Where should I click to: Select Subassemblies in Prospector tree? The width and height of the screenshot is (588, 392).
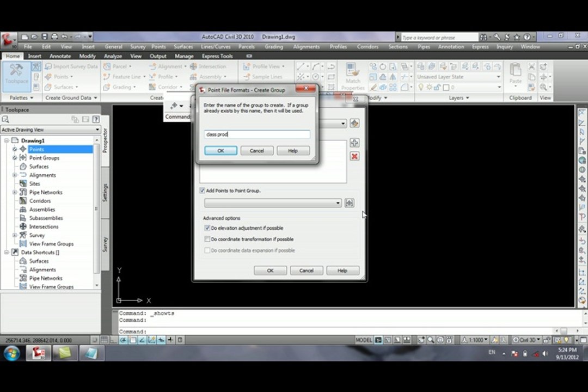pos(46,218)
